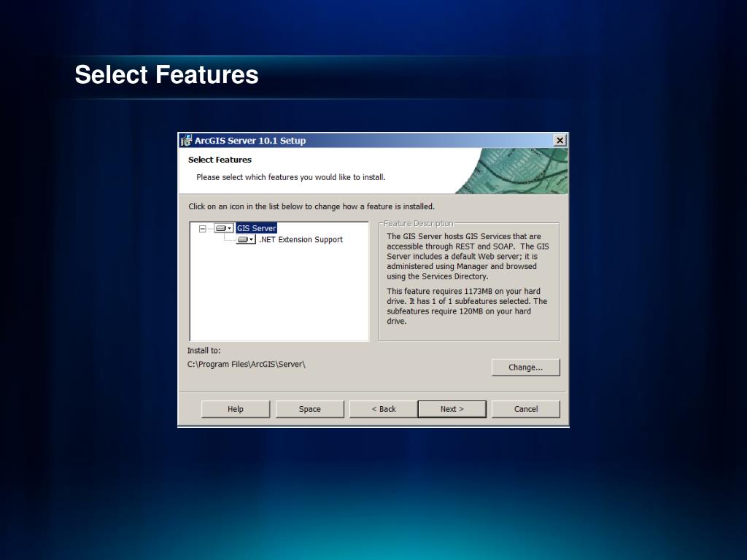Select the GIS Server tree item
The width and height of the screenshot is (747, 560).
coord(256,228)
